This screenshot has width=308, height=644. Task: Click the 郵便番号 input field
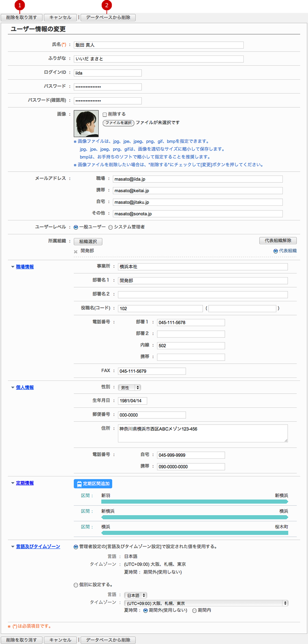click(x=152, y=415)
